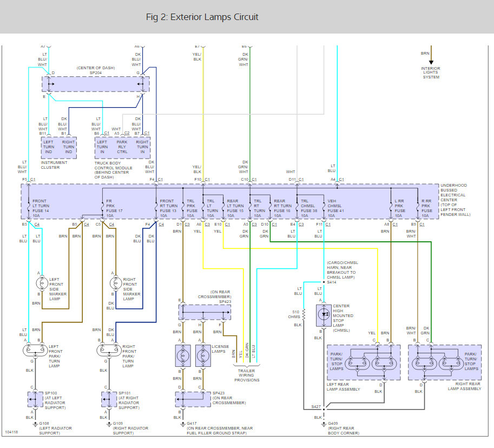
Task: Select the G409 ground symbol
Action: point(324,425)
